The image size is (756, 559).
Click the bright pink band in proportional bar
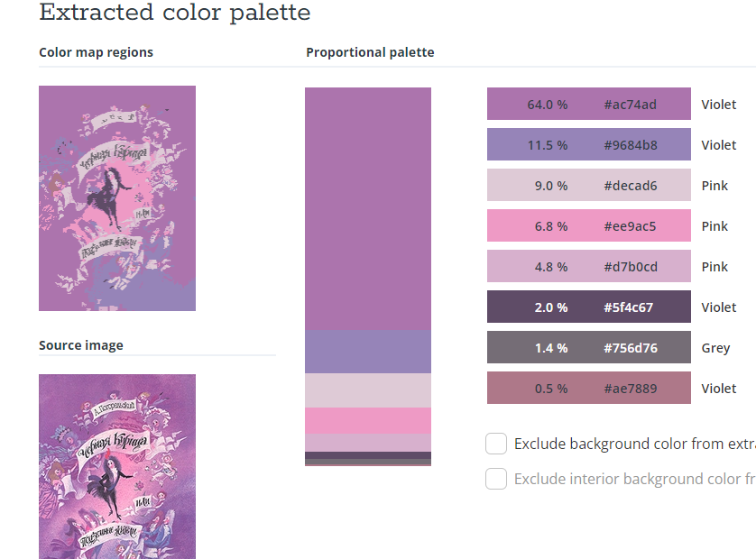[x=368, y=420]
